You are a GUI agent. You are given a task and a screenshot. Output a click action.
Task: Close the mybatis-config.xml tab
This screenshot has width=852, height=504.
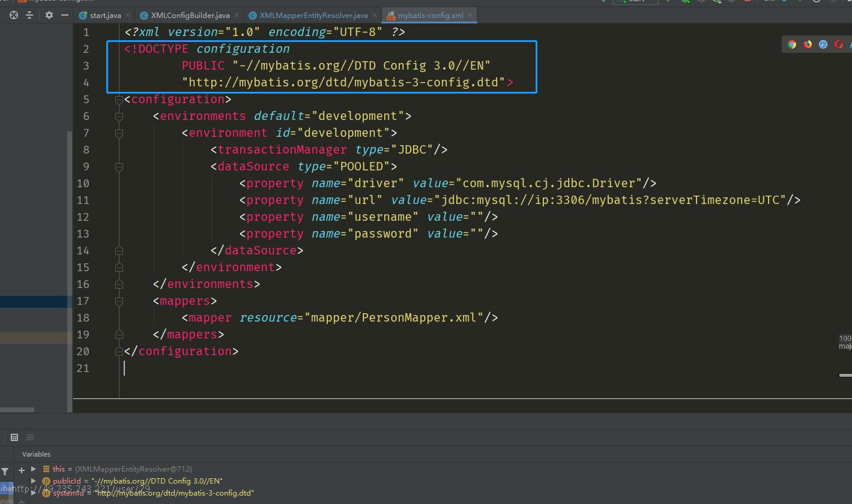(x=470, y=15)
